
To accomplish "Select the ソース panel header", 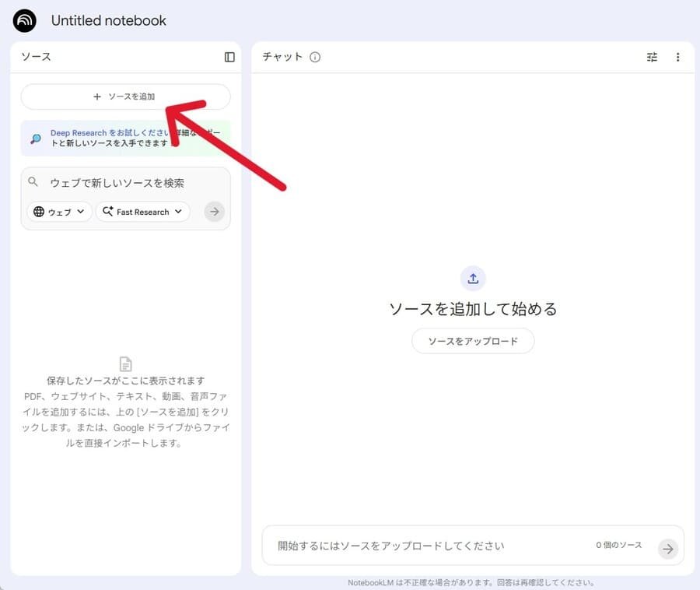I will (35, 57).
